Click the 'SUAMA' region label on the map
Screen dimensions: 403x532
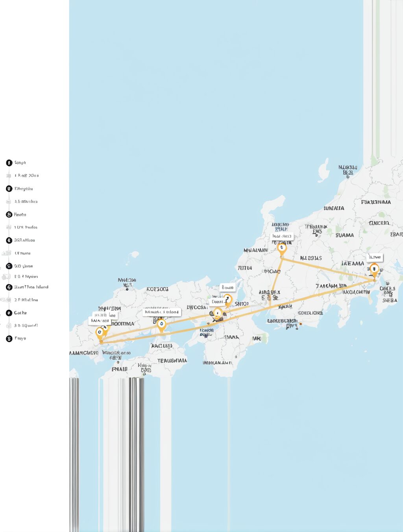pyautogui.click(x=345, y=235)
